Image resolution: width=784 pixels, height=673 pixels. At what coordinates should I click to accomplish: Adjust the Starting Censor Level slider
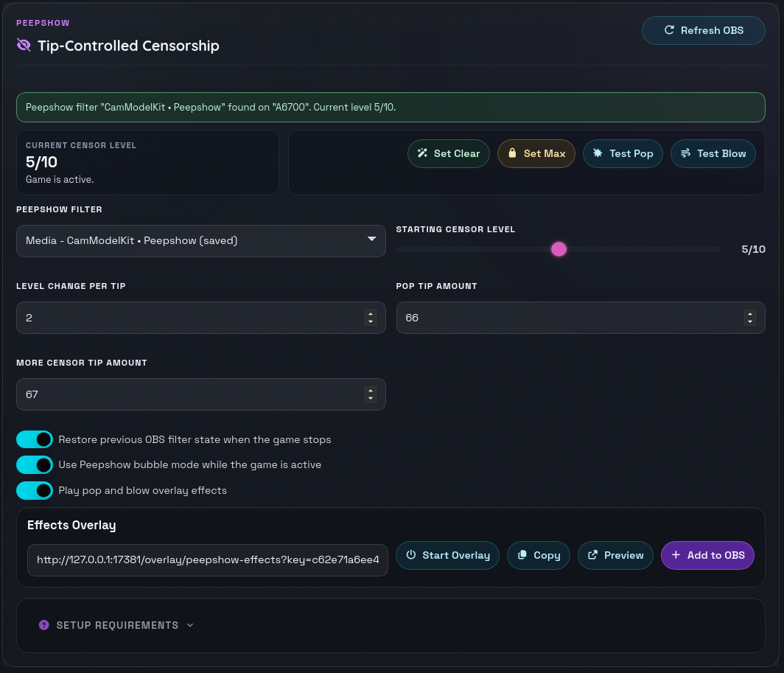coord(559,249)
